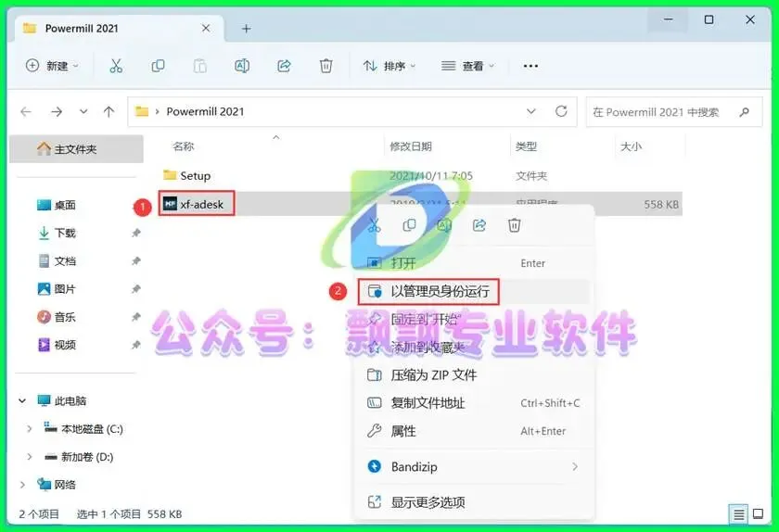Open the three-dots See more menu
The height and width of the screenshot is (532, 779).
pos(530,66)
